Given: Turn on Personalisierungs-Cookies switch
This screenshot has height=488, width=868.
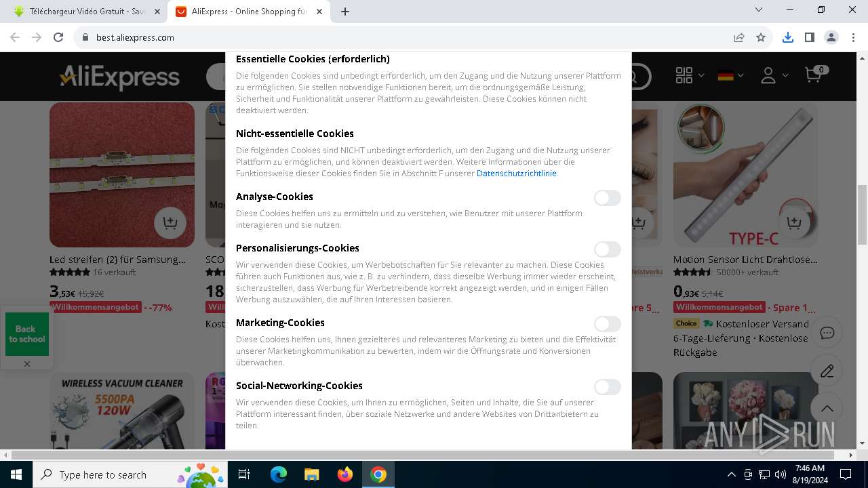Looking at the screenshot, I should pos(608,249).
